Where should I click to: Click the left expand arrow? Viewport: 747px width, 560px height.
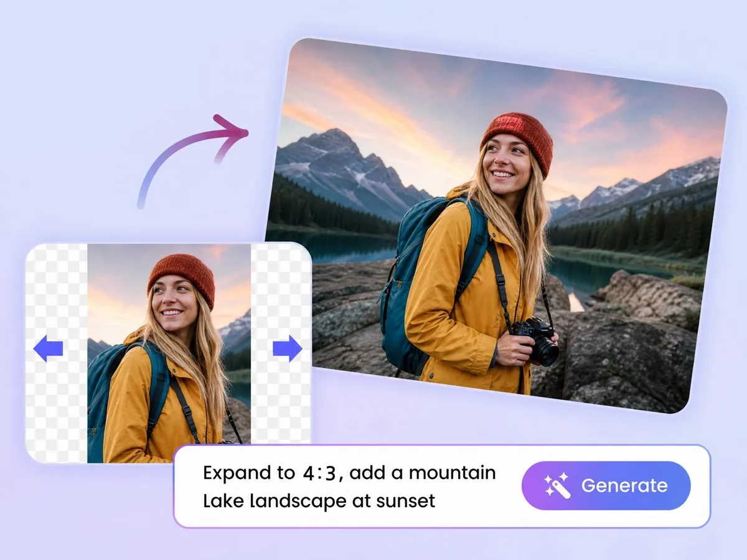(48, 348)
